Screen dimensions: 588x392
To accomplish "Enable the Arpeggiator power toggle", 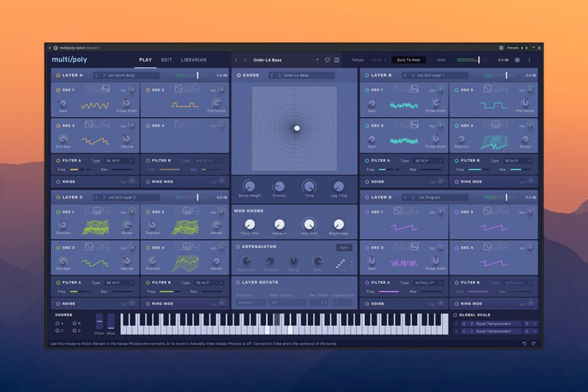I will (238, 247).
